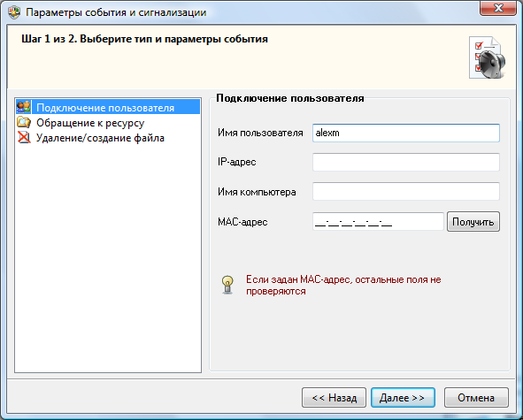The width and height of the screenshot is (523, 420).
Task: Close the Параметры события dialog window
Action: (x=498, y=8)
